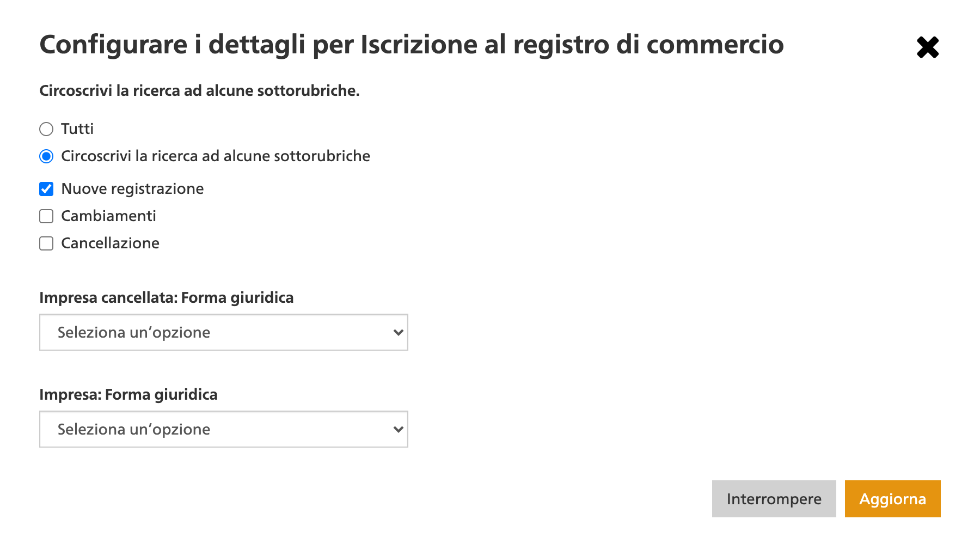Close the dialog with the X icon
This screenshot has height=550, width=980.
[x=928, y=47]
